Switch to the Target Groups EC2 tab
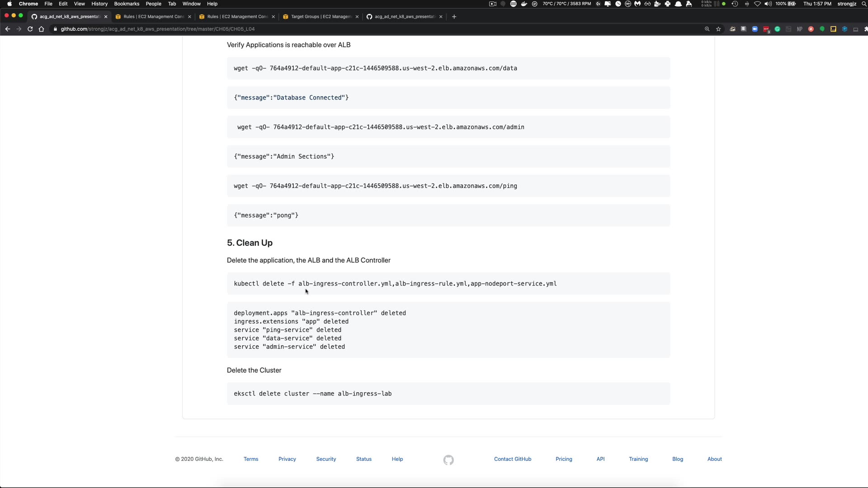 click(320, 17)
